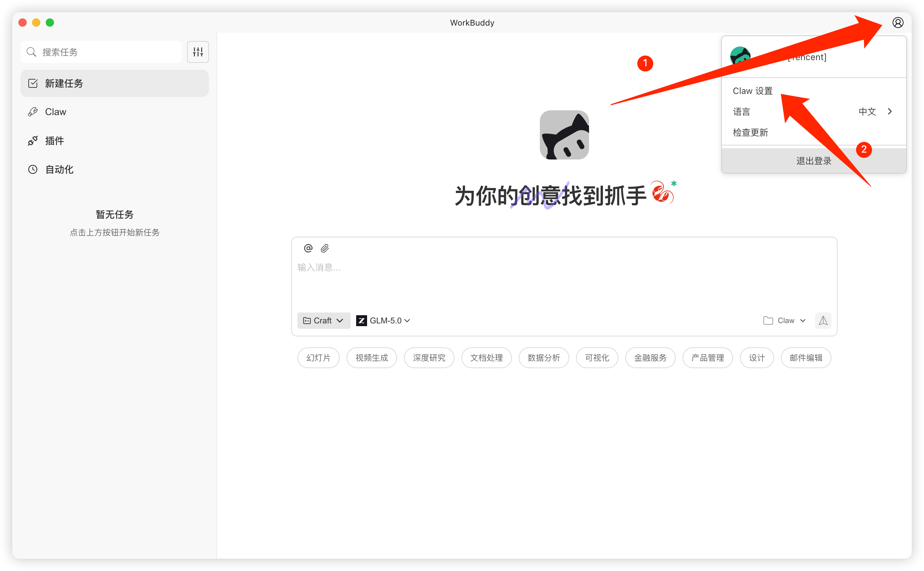This screenshot has width=924, height=571.
Task: Choose the 幻灯片 quick action
Action: [318, 358]
